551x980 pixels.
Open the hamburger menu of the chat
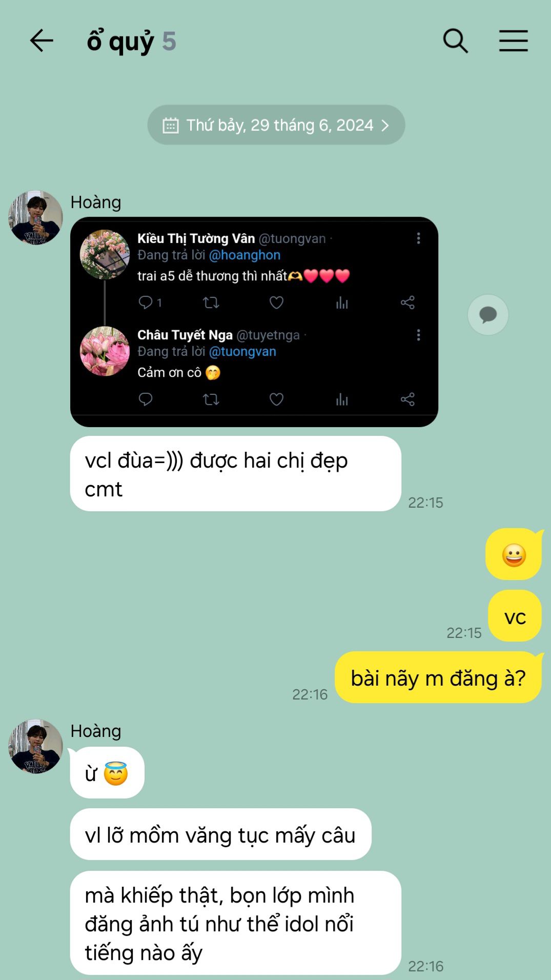click(514, 41)
